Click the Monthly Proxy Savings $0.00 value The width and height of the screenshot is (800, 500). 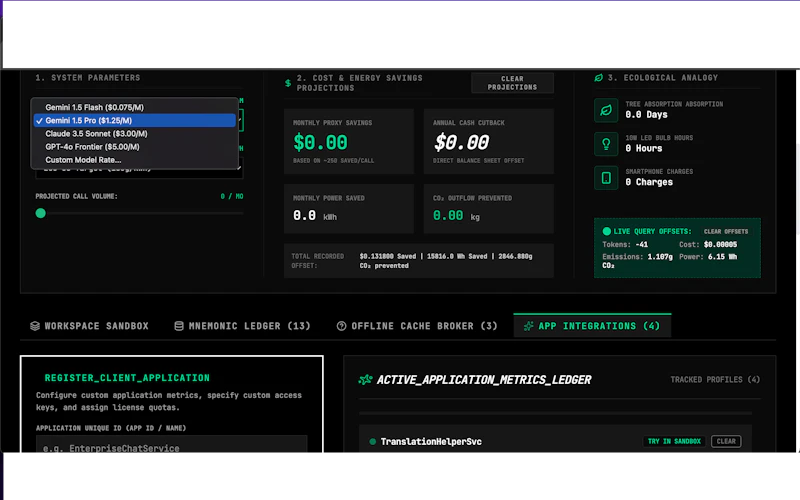pyautogui.click(x=320, y=142)
